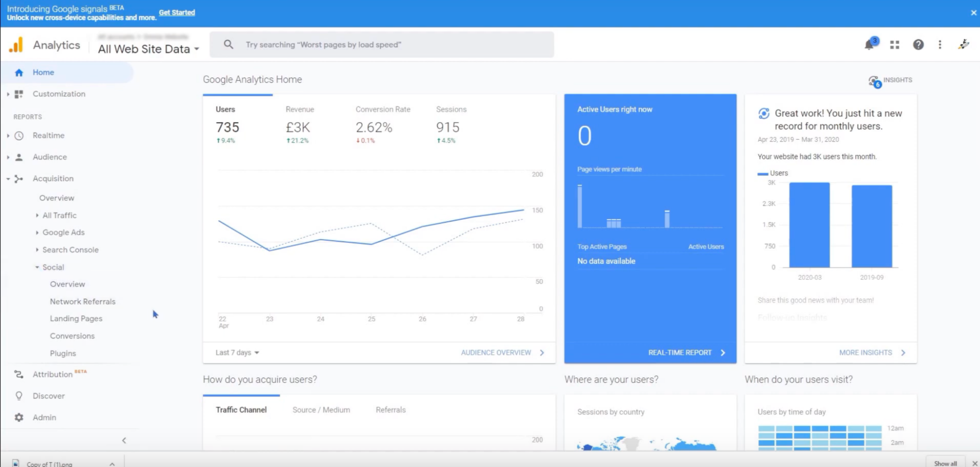The image size is (980, 467).
Task: Select the Sessions metric tab
Action: [x=451, y=126]
